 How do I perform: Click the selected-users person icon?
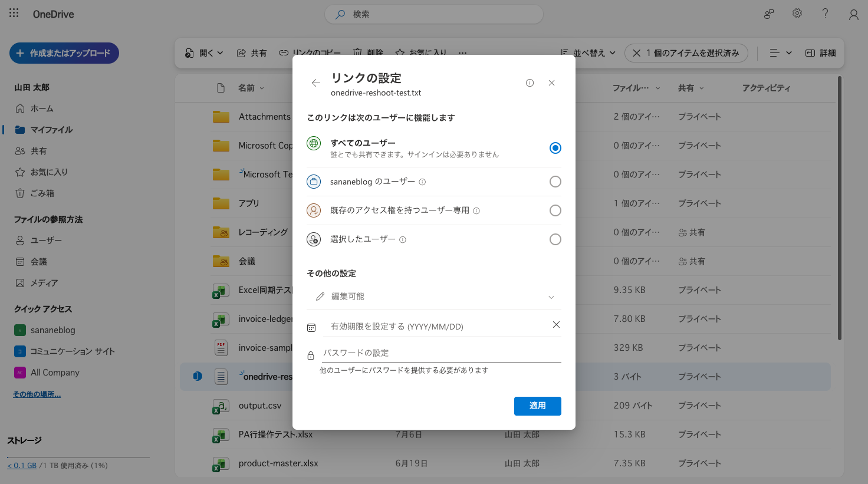(314, 239)
